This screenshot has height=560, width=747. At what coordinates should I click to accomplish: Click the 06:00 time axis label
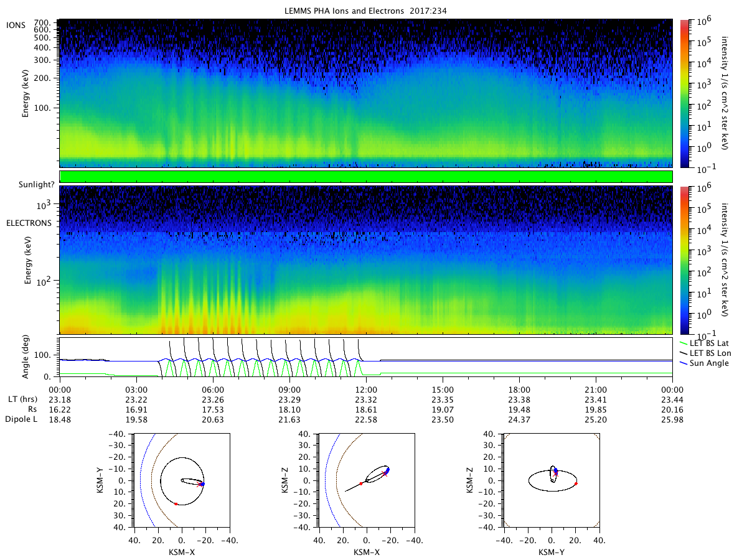(213, 389)
